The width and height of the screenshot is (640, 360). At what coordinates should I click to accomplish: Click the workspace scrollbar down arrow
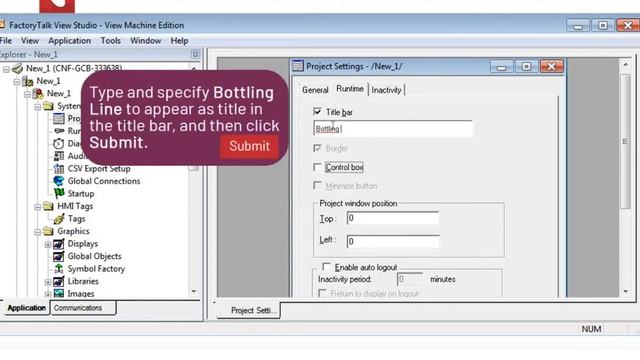click(626, 291)
